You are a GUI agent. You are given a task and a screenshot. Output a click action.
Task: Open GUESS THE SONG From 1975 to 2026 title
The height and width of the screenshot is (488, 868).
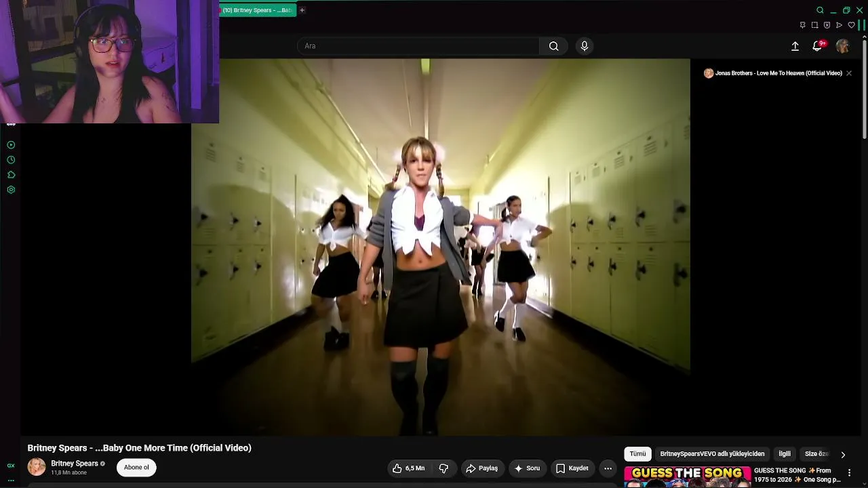coord(797,475)
